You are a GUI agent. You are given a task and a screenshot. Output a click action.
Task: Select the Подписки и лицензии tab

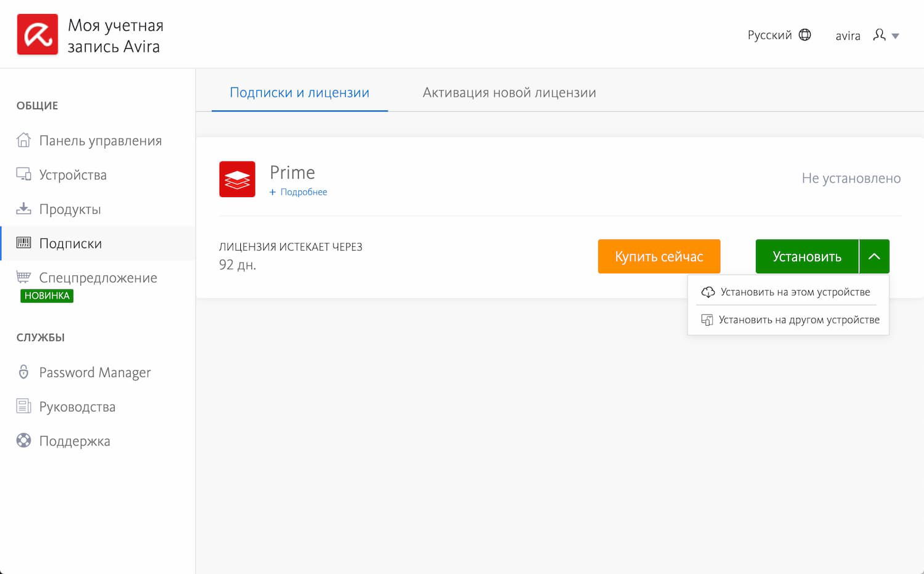299,92
